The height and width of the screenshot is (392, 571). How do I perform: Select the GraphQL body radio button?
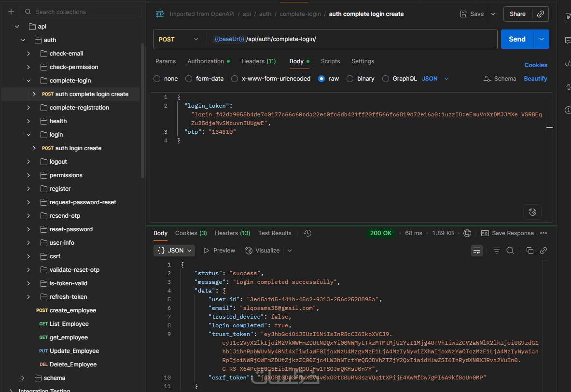(385, 79)
